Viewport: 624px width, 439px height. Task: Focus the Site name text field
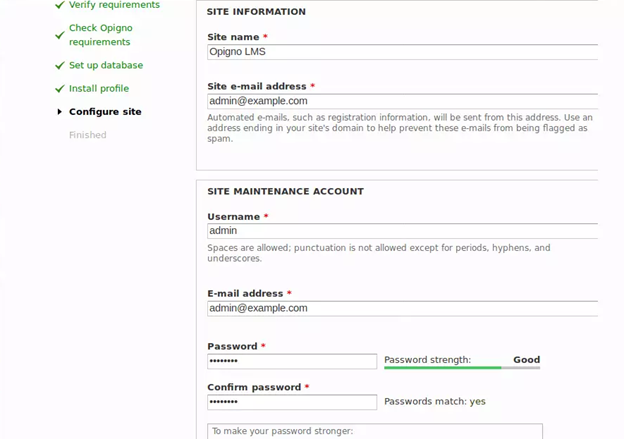coord(402,52)
